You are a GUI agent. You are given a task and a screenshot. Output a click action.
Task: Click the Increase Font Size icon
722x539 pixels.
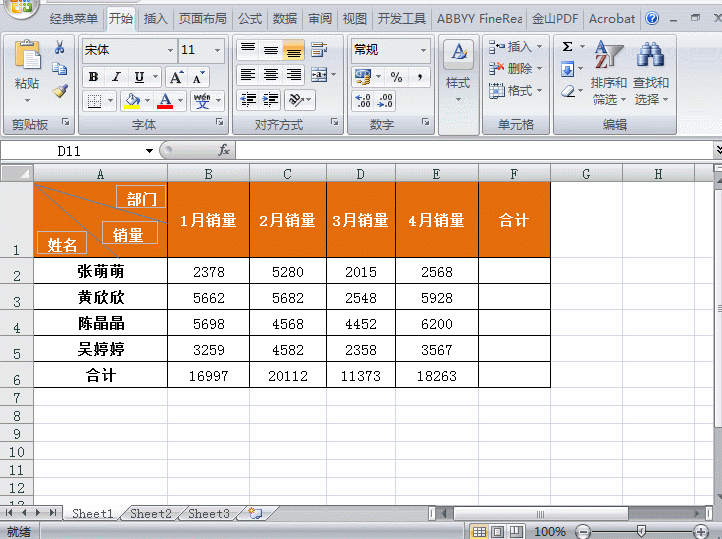[176, 77]
